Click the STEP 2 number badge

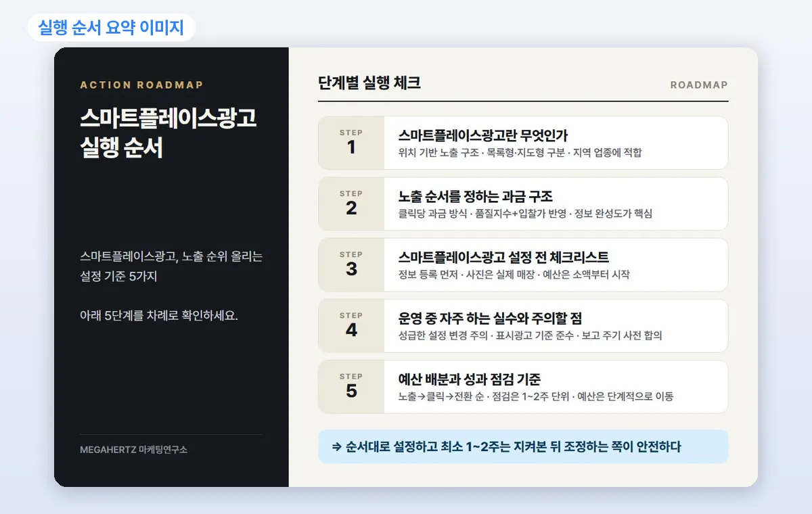coord(351,204)
